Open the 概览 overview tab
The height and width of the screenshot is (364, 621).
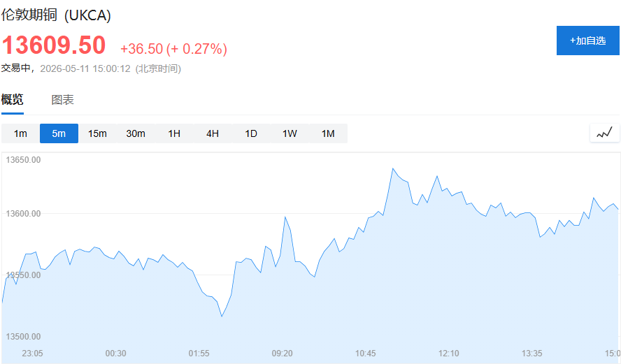pos(13,99)
